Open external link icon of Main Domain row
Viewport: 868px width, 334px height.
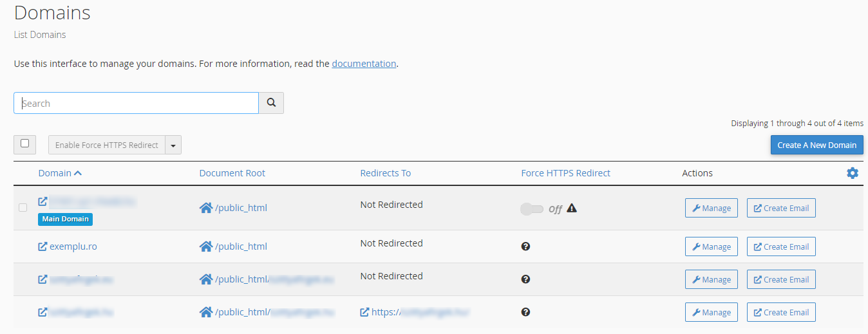pyautogui.click(x=42, y=201)
